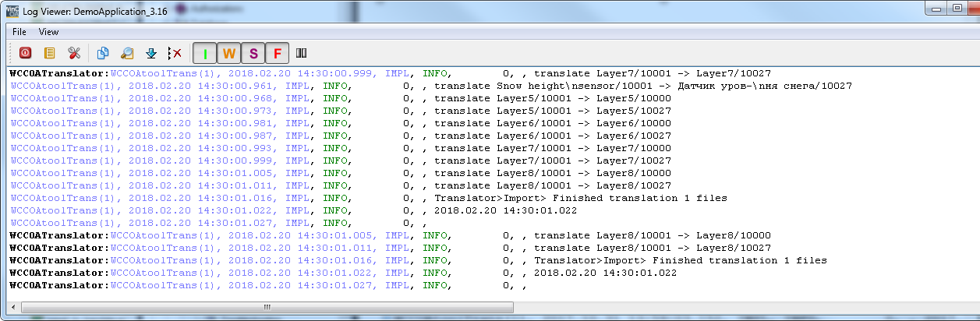Viewport: 980px width, 321px height.
Task: Open search with the magnifying glass icon
Action: click(x=126, y=53)
